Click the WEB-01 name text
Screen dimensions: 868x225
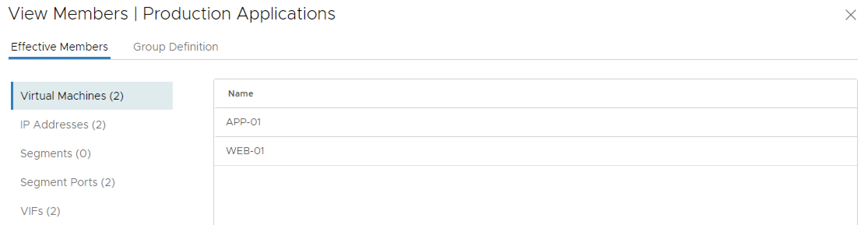[x=245, y=151]
